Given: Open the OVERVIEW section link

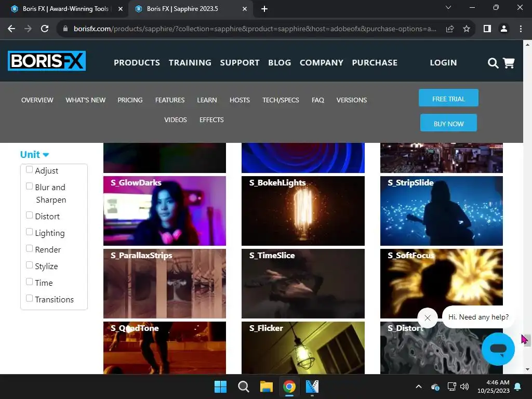Looking at the screenshot, I should point(37,100).
